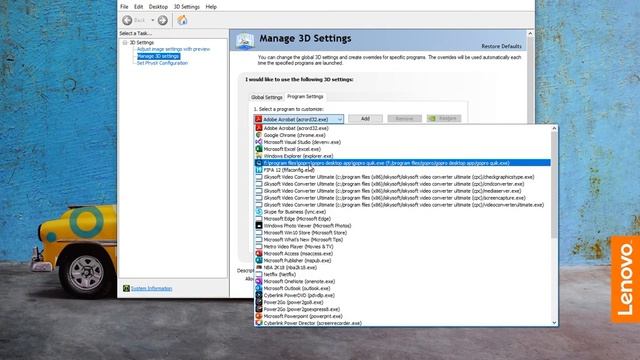Click the Add button
The image size is (640, 360).
(365, 118)
